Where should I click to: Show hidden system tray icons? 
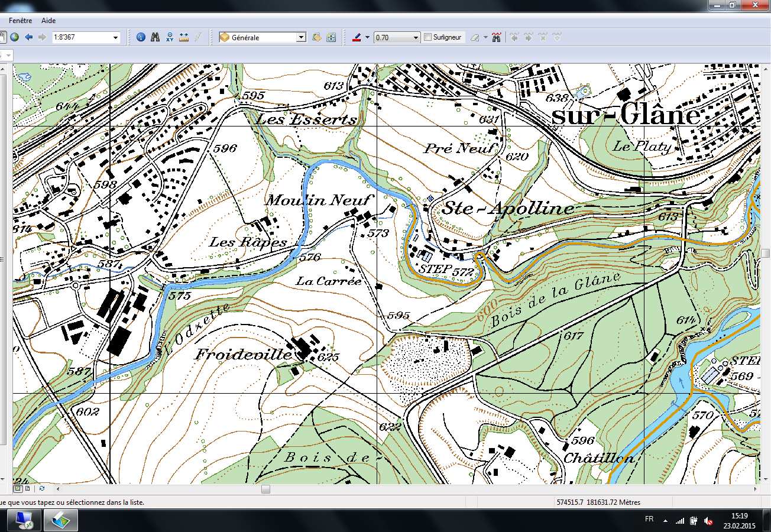point(665,521)
